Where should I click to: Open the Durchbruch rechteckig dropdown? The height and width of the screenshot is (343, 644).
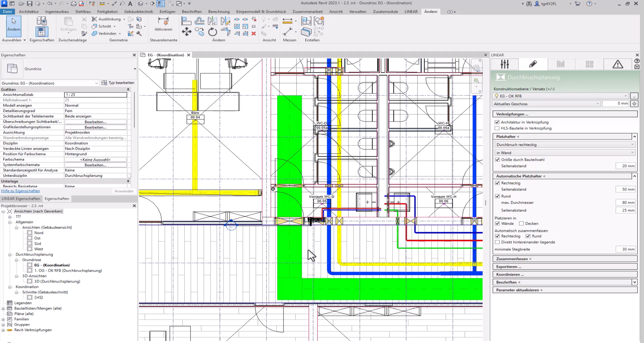point(564,145)
